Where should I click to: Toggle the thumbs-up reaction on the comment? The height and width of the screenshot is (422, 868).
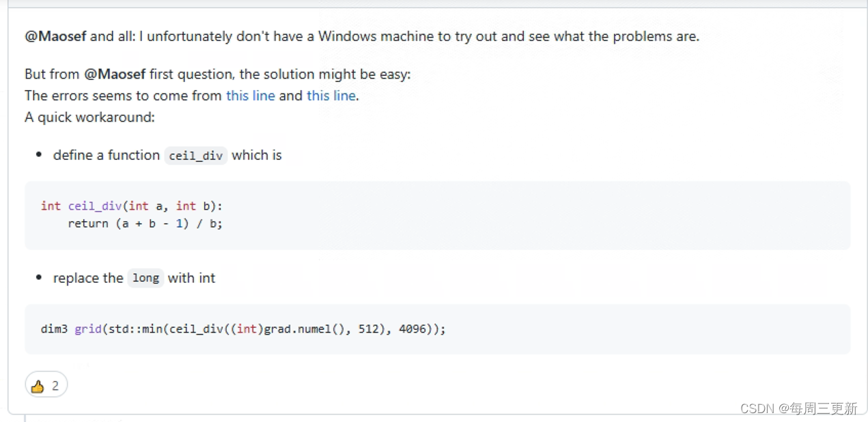point(46,384)
